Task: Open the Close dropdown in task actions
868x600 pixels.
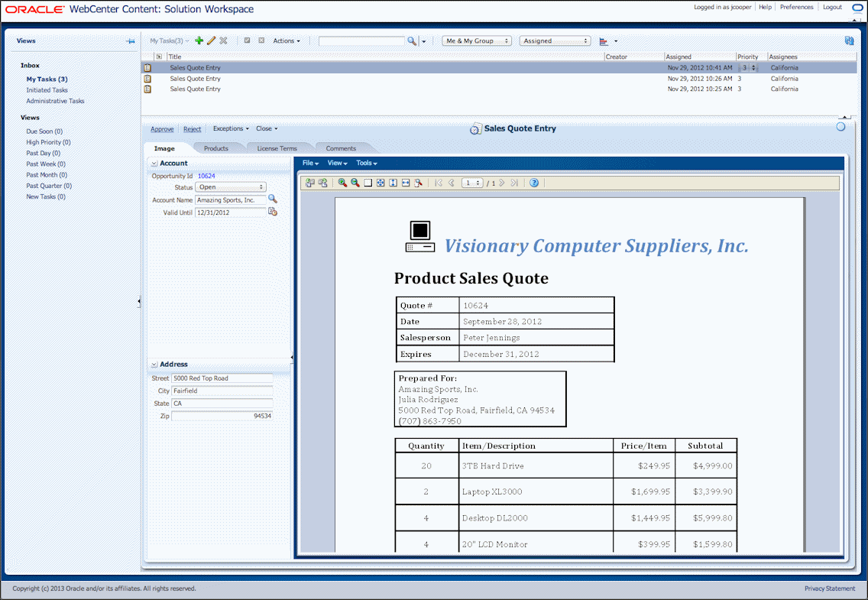Action: click(x=267, y=128)
